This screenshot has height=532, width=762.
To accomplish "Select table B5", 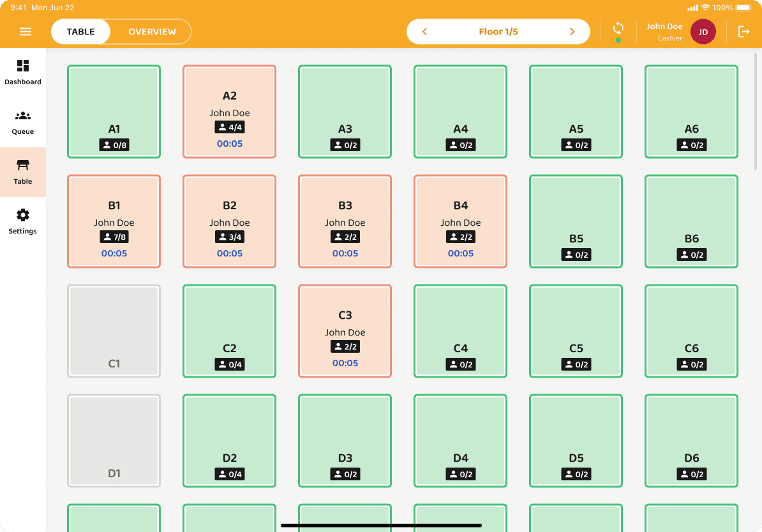I will (576, 221).
